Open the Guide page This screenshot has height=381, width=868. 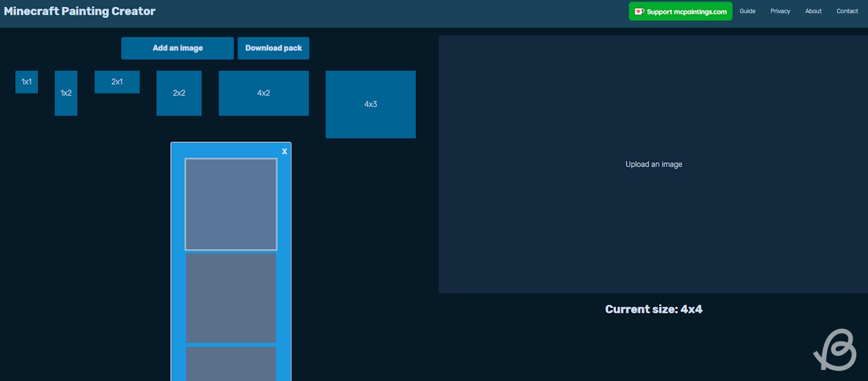[747, 11]
